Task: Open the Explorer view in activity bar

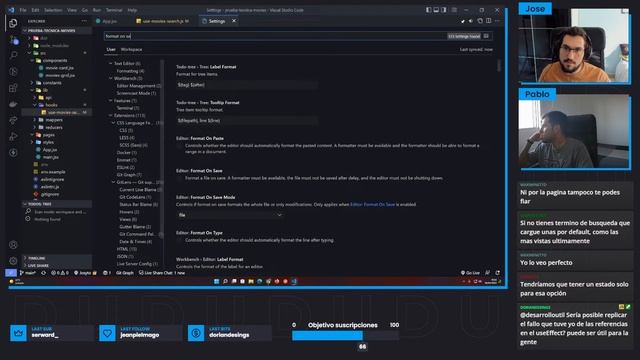Action: [13, 23]
